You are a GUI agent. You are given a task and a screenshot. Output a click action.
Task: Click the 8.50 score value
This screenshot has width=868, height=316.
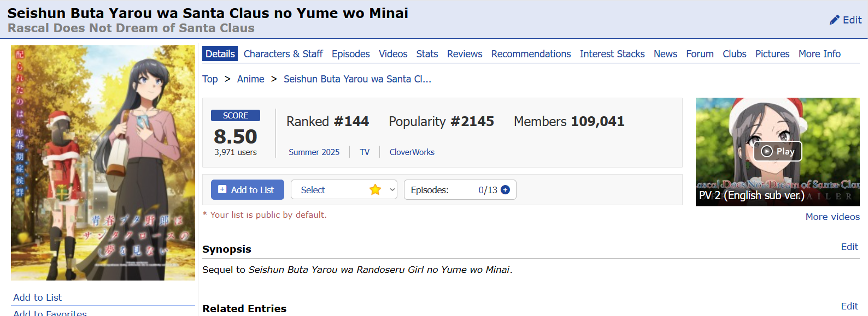(236, 136)
